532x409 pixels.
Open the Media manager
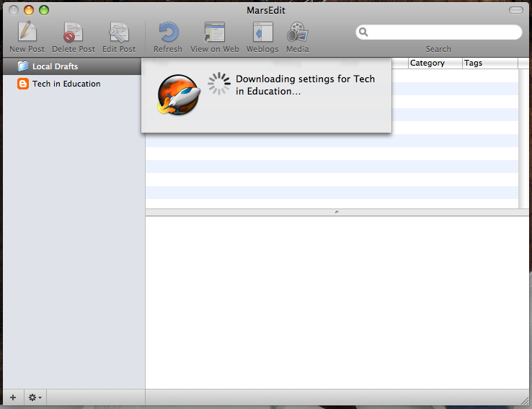click(298, 32)
